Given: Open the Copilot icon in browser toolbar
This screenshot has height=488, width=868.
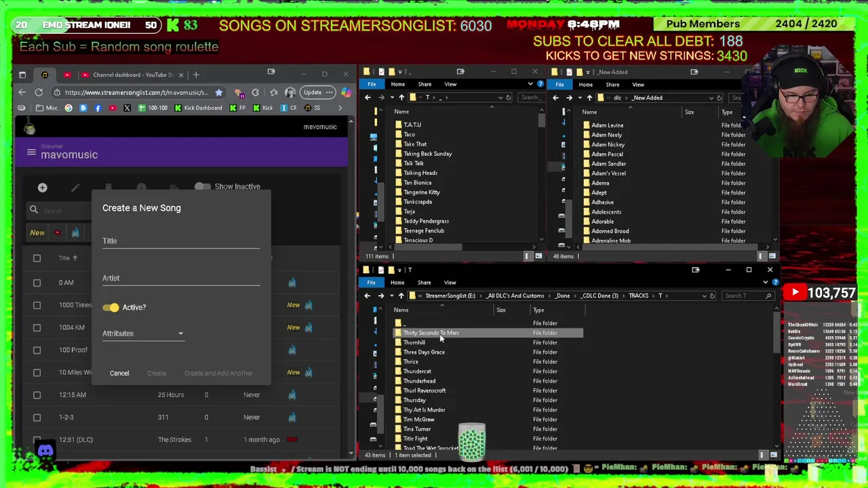Looking at the screenshot, I should (346, 92).
